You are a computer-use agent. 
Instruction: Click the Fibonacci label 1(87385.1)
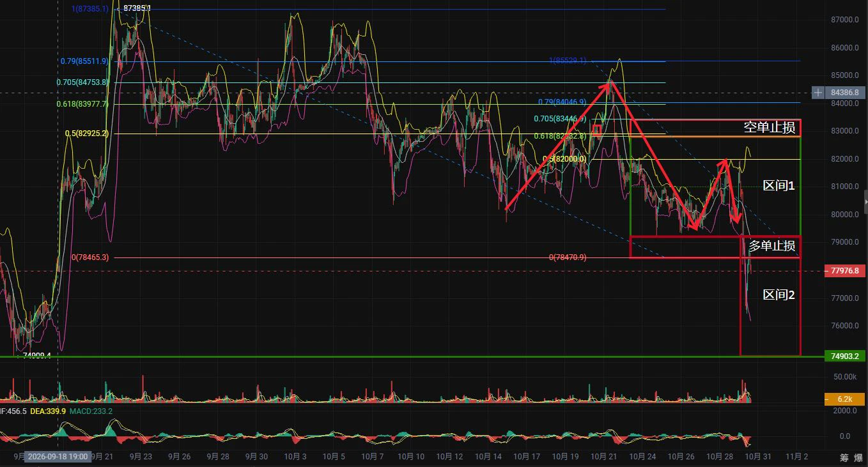point(90,9)
